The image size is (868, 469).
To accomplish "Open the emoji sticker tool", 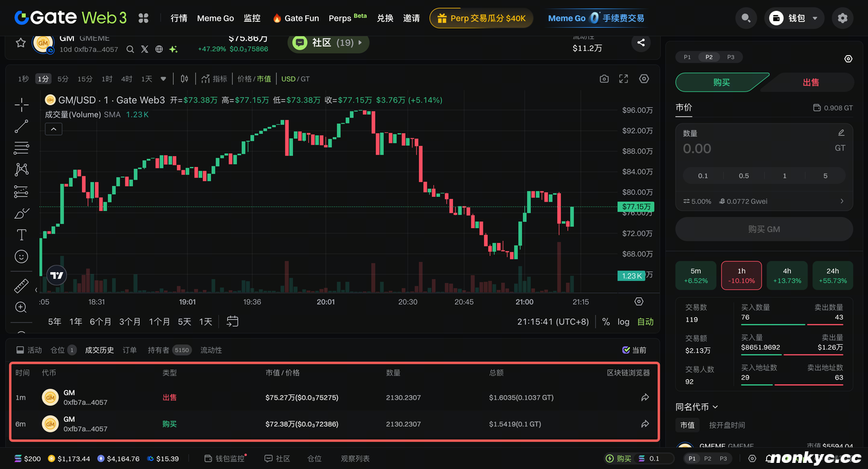I will (x=22, y=257).
